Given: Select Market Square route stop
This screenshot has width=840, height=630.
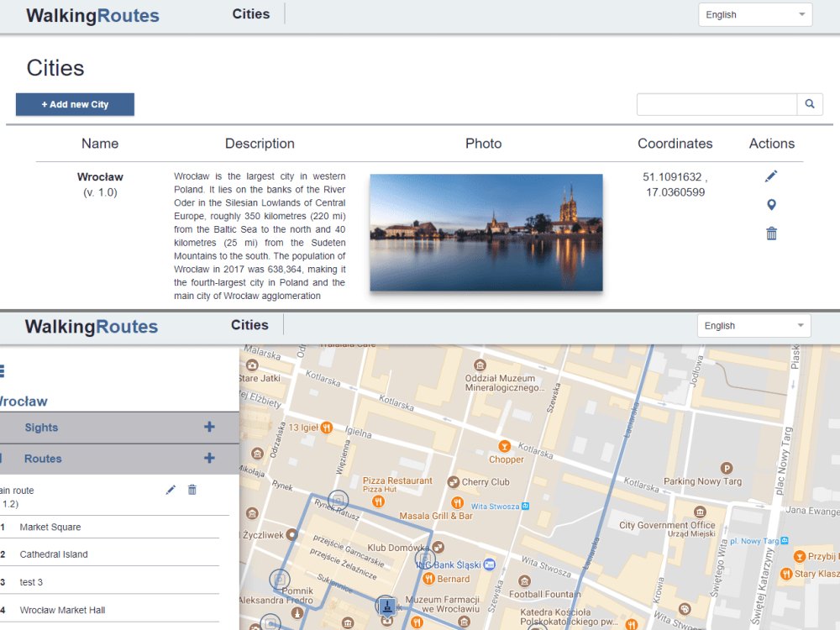Looking at the screenshot, I should click(50, 528).
